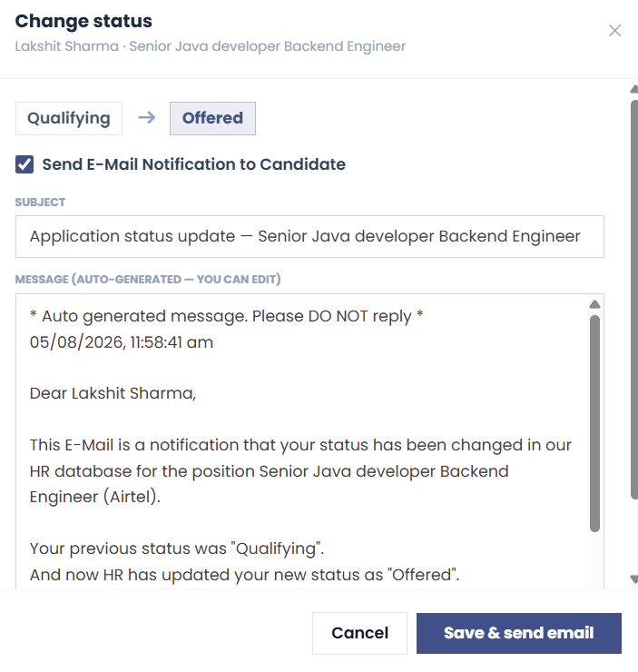Place cursor on the Dear Lakshit Sharma line

pos(113,393)
